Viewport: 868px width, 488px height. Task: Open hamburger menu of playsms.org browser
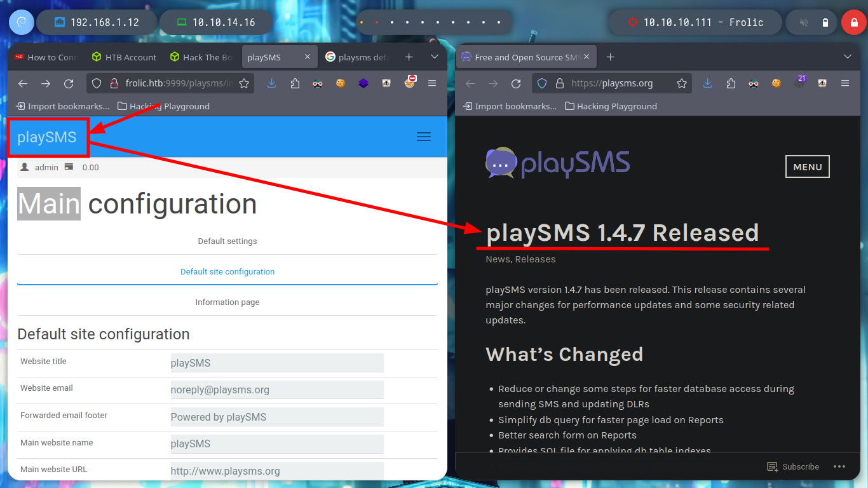[x=845, y=83]
